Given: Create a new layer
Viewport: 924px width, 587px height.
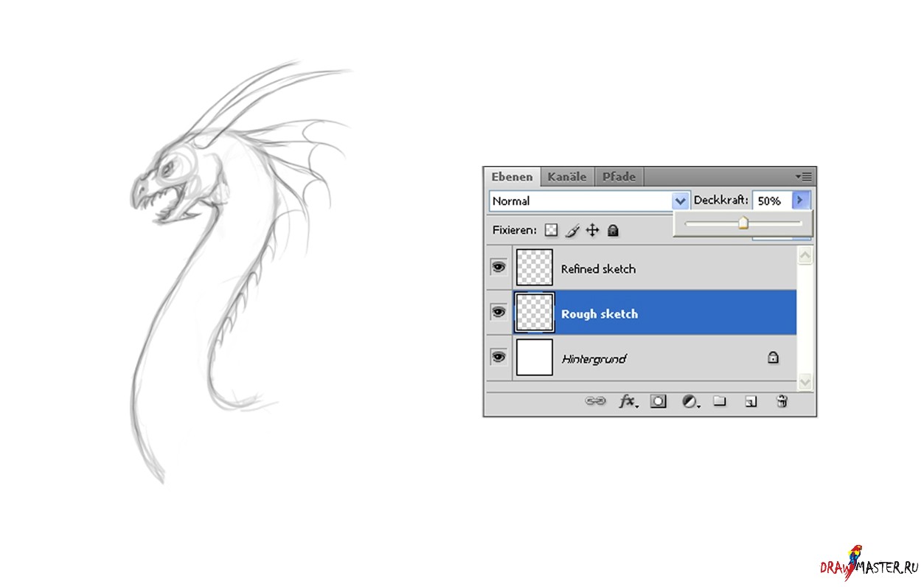Looking at the screenshot, I should click(751, 402).
